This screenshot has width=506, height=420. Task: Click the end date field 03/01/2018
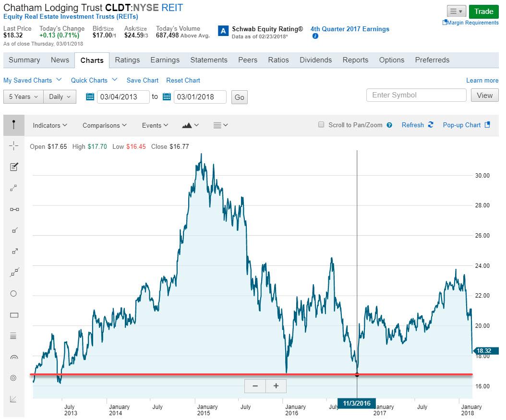point(200,97)
